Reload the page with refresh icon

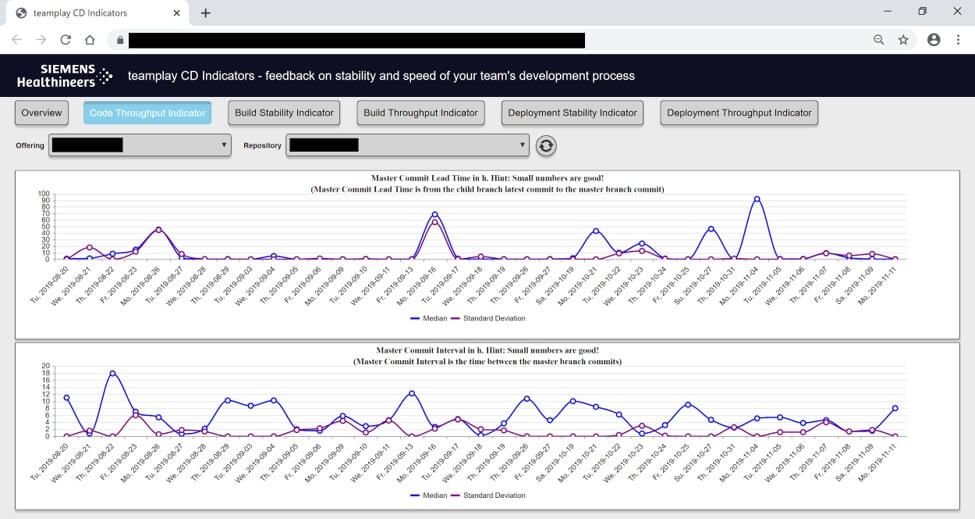pyautogui.click(x=65, y=40)
